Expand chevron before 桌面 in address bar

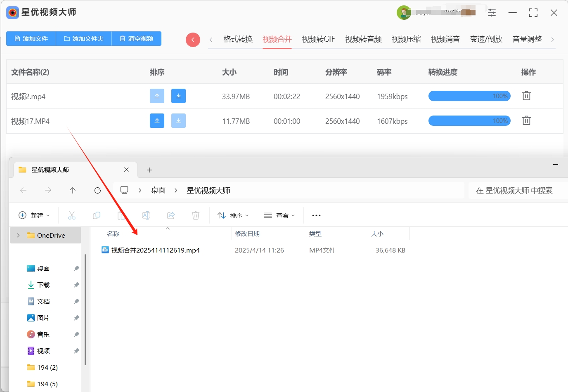[x=140, y=190]
